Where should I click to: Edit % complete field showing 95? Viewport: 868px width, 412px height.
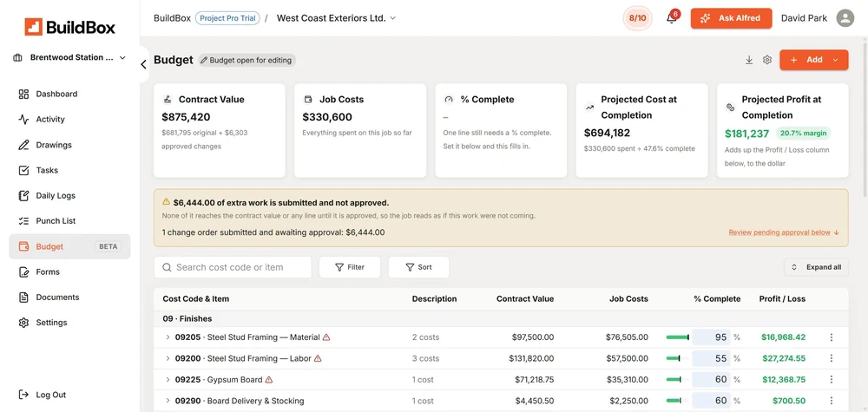click(712, 337)
